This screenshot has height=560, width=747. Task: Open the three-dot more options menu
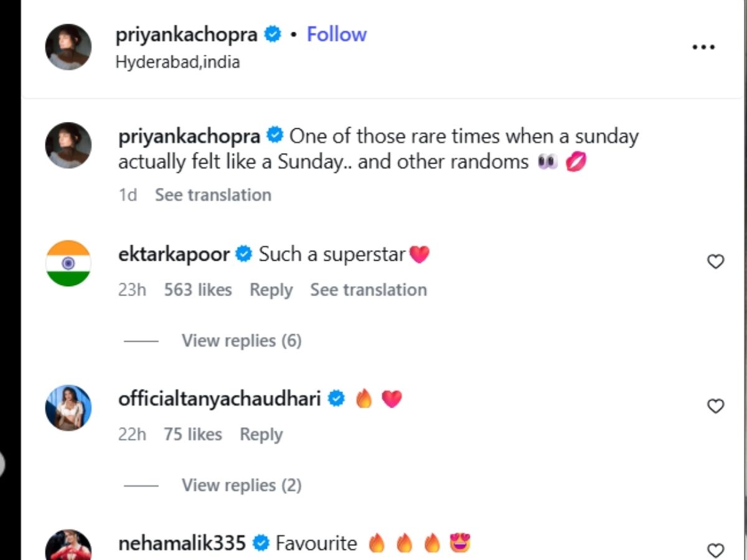(703, 47)
